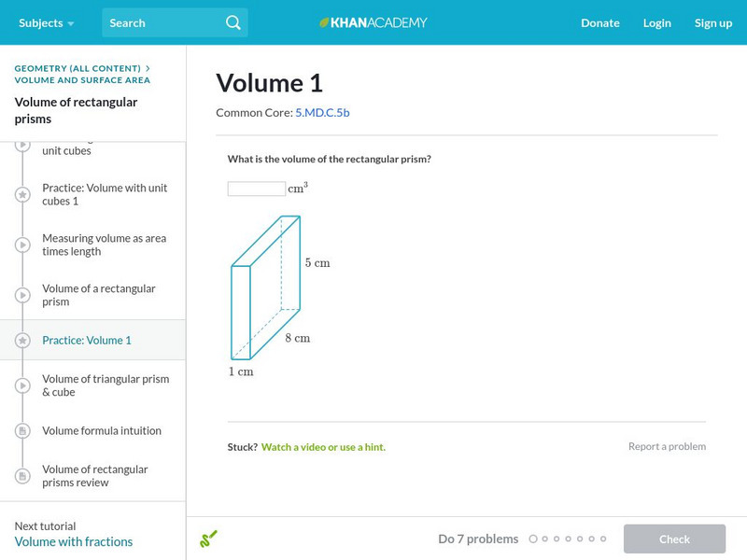Open the Login page
Screen dimensions: 747x560
click(656, 22)
